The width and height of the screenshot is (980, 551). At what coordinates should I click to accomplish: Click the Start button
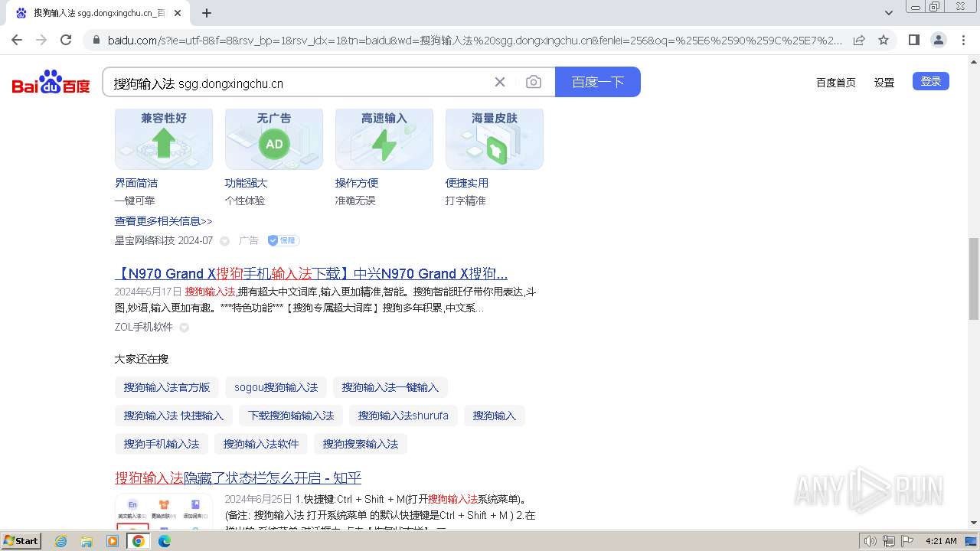(21, 541)
